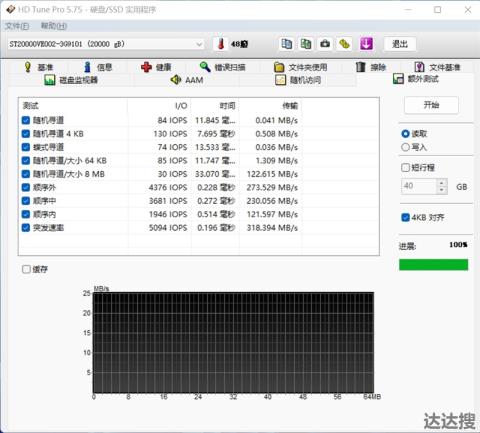The width and height of the screenshot is (480, 433).
Task: Open the 文件基准 tab
Action: [x=437, y=67]
